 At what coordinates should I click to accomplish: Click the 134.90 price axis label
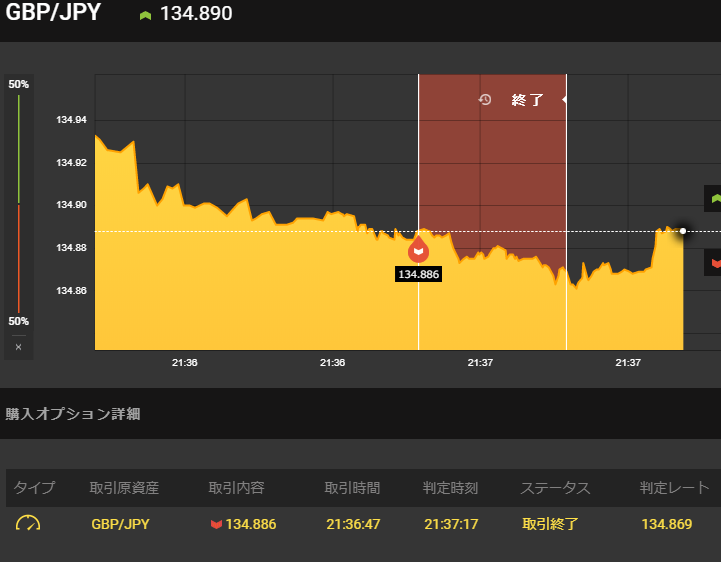click(71, 205)
